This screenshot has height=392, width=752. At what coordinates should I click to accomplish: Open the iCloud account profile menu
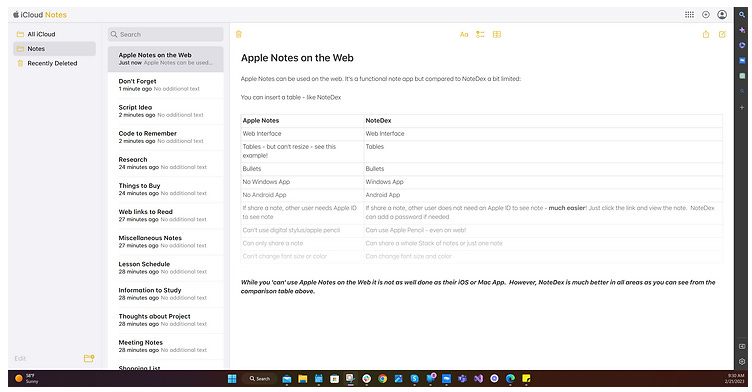click(x=722, y=14)
